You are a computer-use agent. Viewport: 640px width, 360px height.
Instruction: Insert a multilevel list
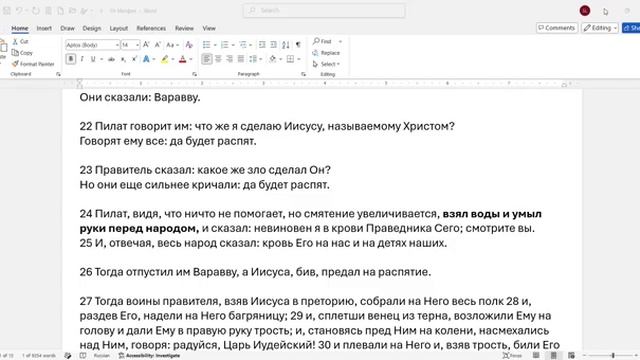(243, 44)
